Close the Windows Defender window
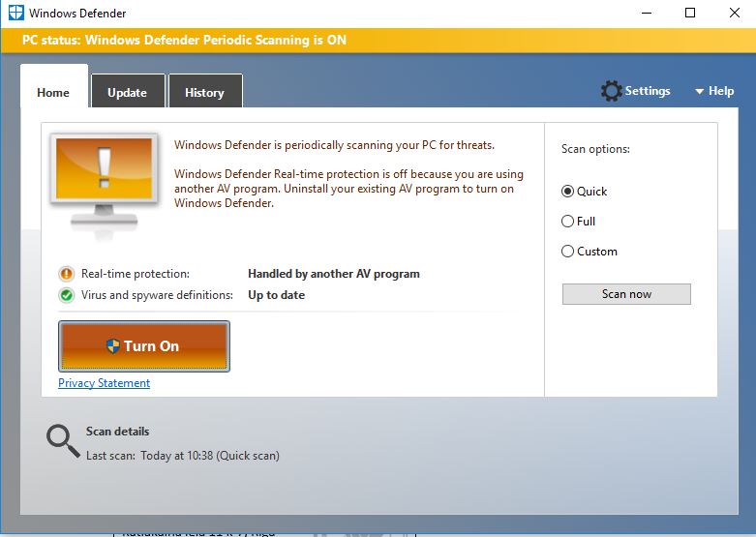Screen dimensions: 756x537 [735, 13]
